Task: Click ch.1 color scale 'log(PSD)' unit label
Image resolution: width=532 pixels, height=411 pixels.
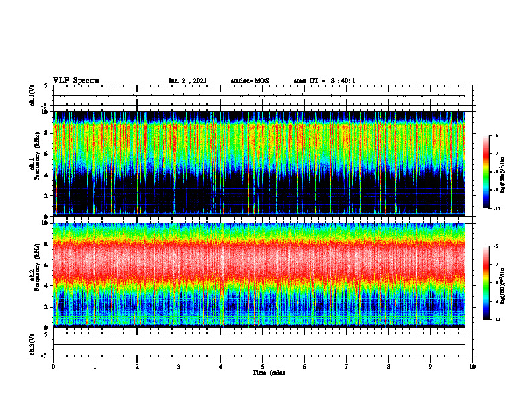Action: click(504, 175)
